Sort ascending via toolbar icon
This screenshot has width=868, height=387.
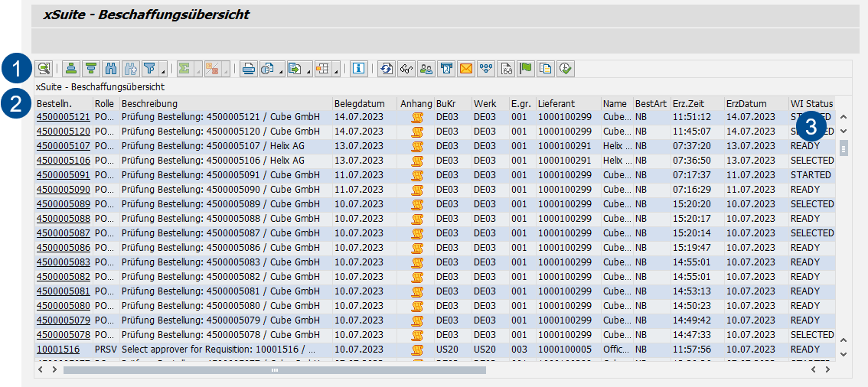pyautogui.click(x=71, y=69)
